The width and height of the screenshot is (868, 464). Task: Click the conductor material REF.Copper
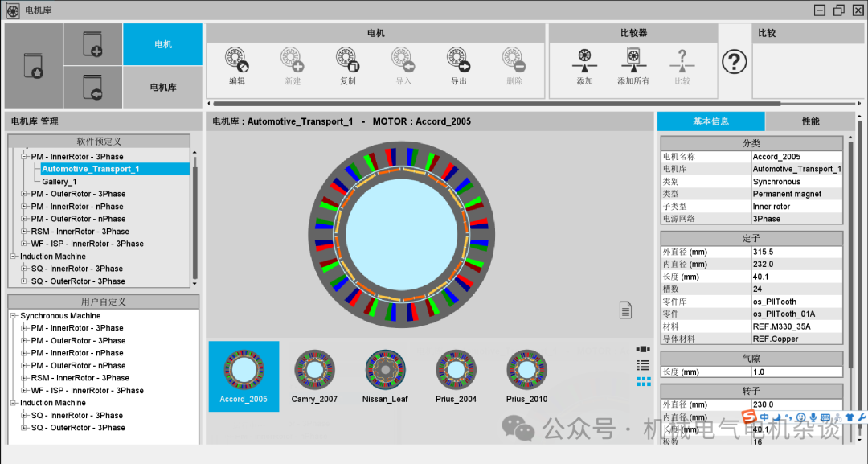tap(776, 339)
